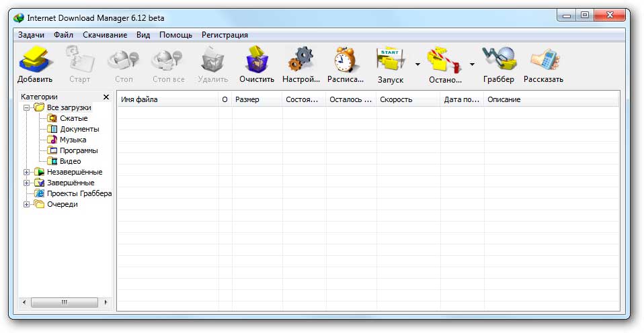Image resolution: width=644 pixels, height=333 pixels.
Task: Open Расписа... alarm clock scheduler icon
Action: point(345,60)
